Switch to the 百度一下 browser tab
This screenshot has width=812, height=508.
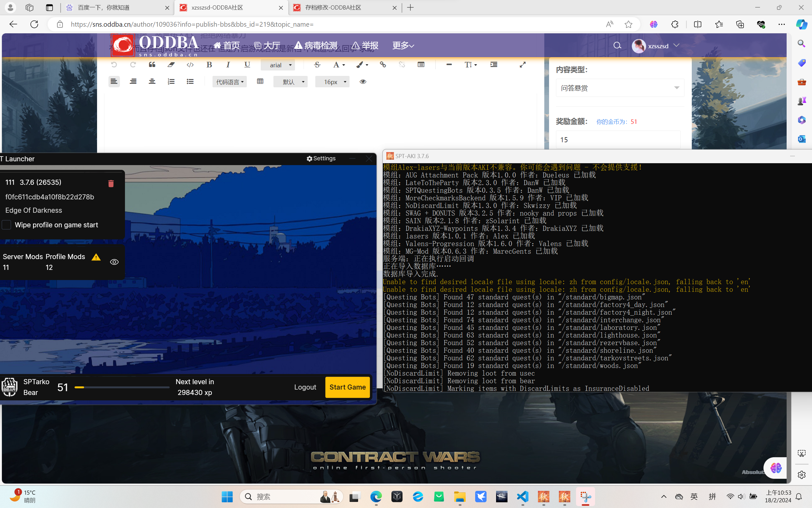[x=117, y=7]
